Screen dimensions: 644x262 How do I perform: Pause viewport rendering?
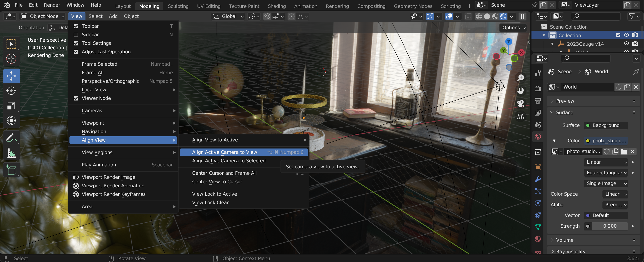click(523, 16)
